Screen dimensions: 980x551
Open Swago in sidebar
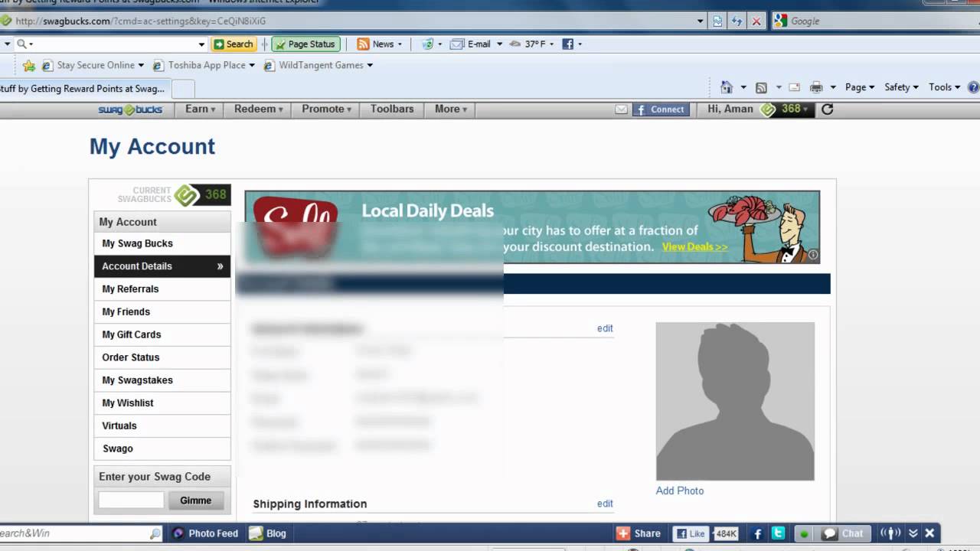[x=162, y=448]
